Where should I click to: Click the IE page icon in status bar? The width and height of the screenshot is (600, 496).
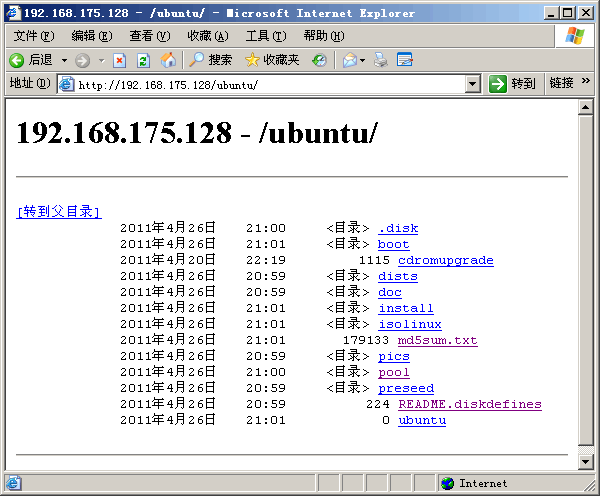click(x=13, y=483)
